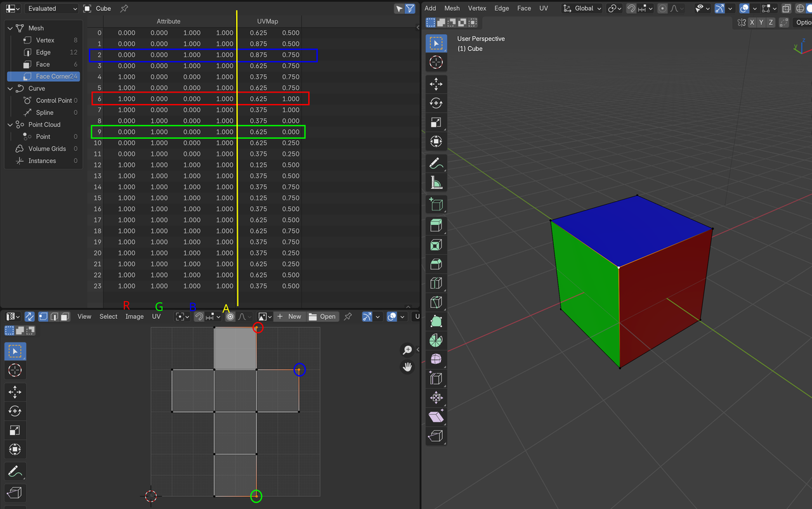Select the Extrude Region tool
Screen dimensions: 812x509
(x=436, y=226)
